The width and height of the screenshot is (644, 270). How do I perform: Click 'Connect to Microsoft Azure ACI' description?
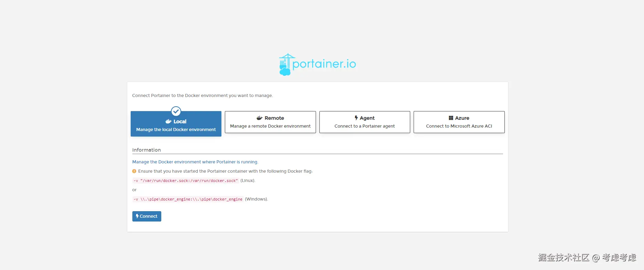point(459,126)
